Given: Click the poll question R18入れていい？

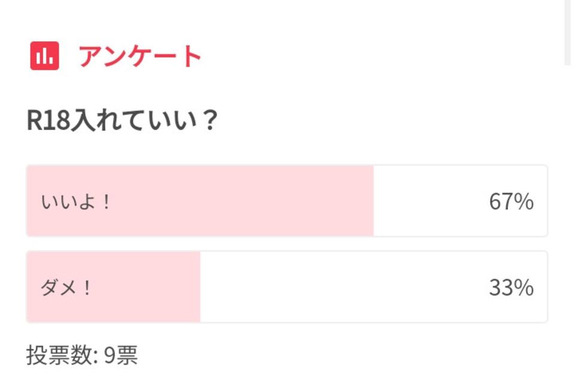Looking at the screenshot, I should coord(122,120).
